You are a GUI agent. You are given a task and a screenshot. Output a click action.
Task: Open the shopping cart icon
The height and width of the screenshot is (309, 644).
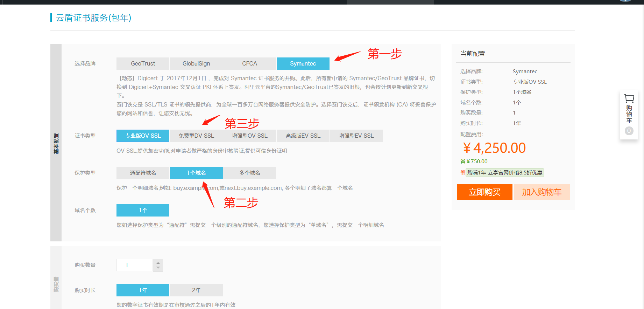(629, 98)
